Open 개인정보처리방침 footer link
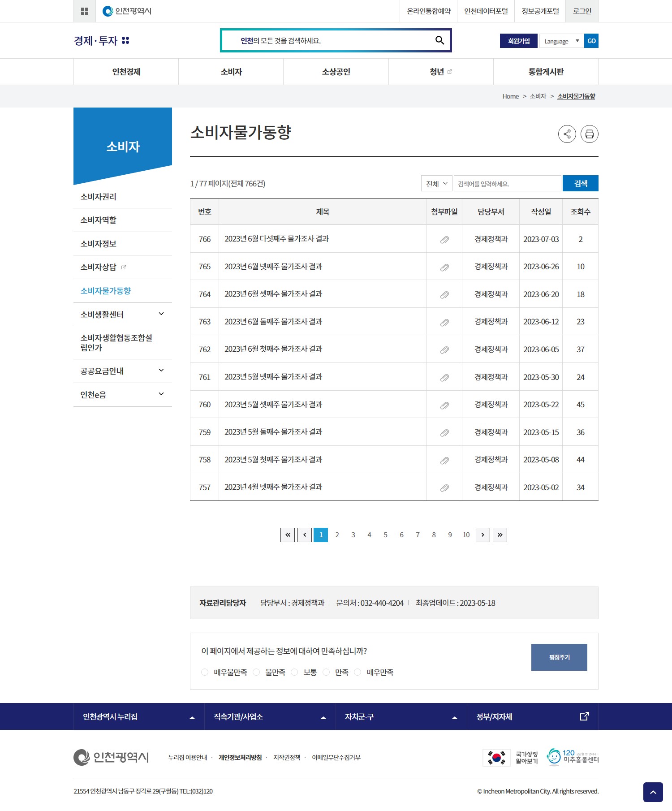 coord(240,757)
